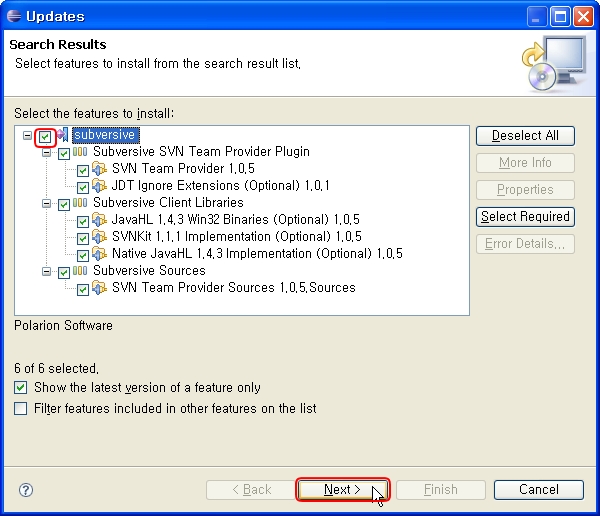Click the Subversive Client Libraries category icon

(80, 202)
